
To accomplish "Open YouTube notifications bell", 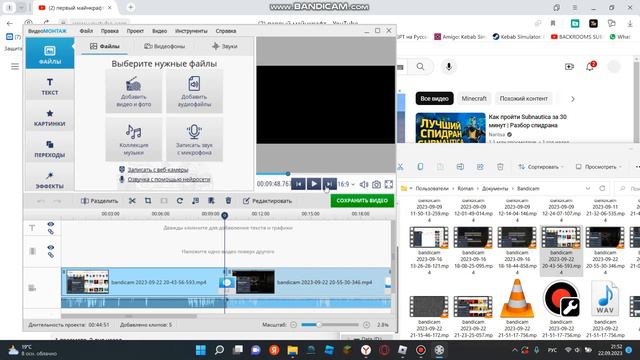I will pyautogui.click(x=590, y=67).
